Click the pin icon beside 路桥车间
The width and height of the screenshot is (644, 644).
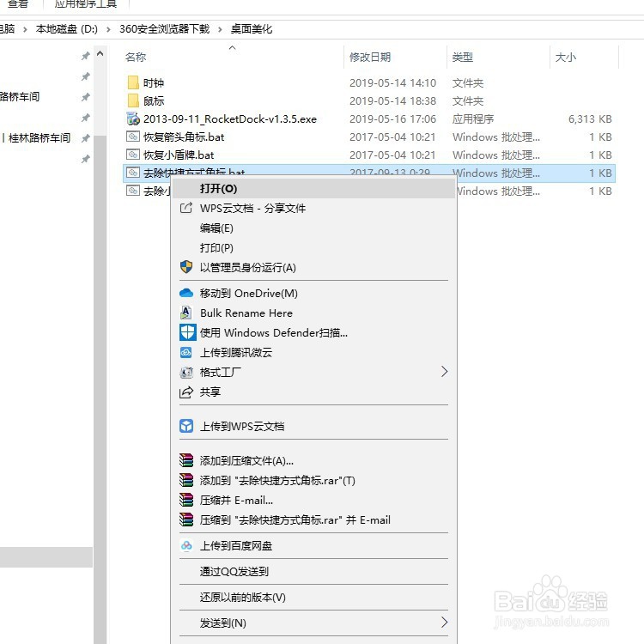(x=85, y=97)
